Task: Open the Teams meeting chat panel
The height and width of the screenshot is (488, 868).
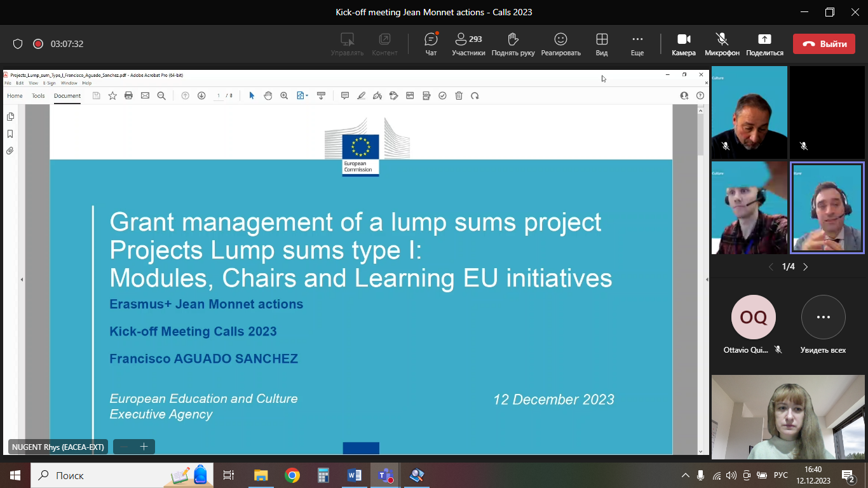Action: [431, 44]
